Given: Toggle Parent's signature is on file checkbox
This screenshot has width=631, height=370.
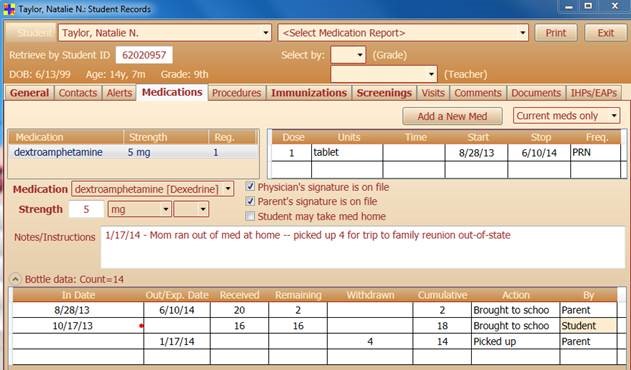Looking at the screenshot, I should [x=250, y=201].
